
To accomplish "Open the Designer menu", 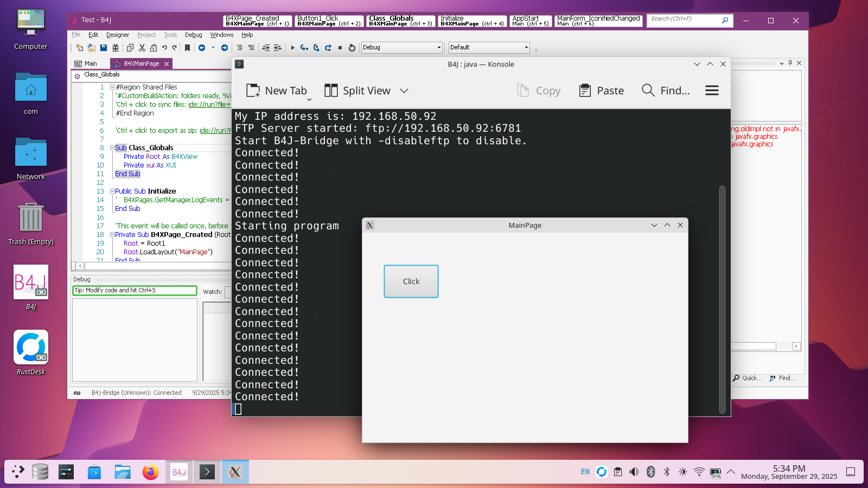I will pos(118,35).
